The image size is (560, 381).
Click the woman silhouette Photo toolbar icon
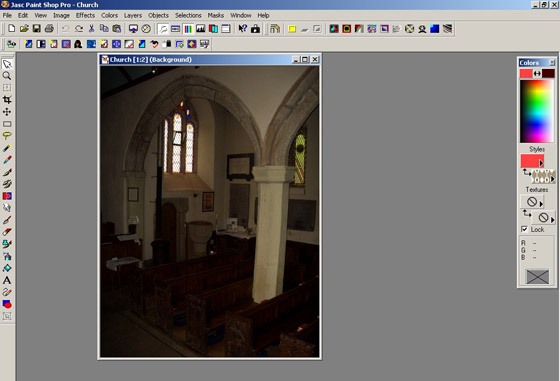(78, 44)
